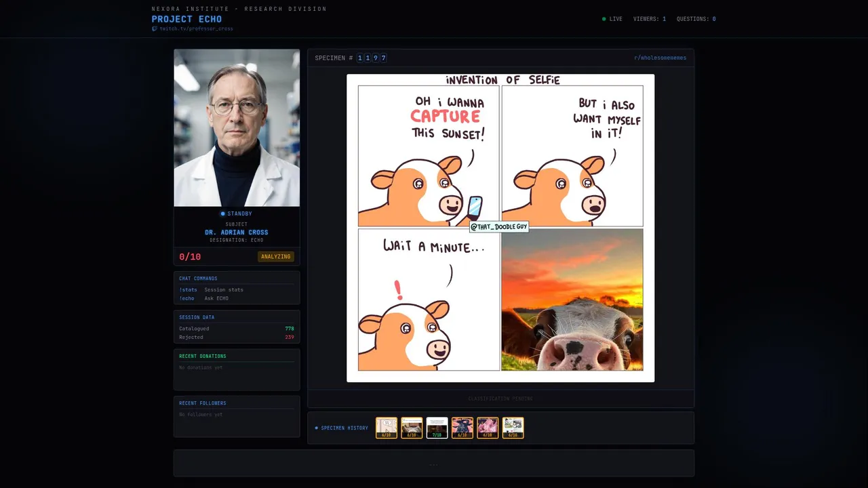Screen dimensions: 868x488
Task: Click the PROJECT ECHO title
Action: [x=186, y=19]
